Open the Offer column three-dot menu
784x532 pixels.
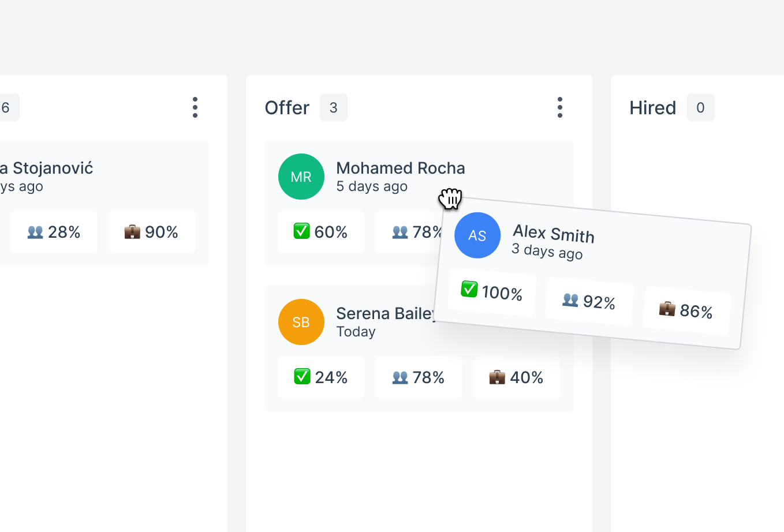click(x=559, y=107)
